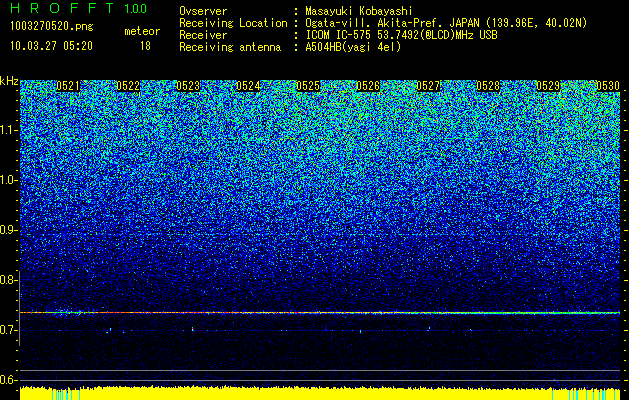Screen dimensions: 629x400
Task: Click the Receiving Location label
Action: (x=233, y=23)
